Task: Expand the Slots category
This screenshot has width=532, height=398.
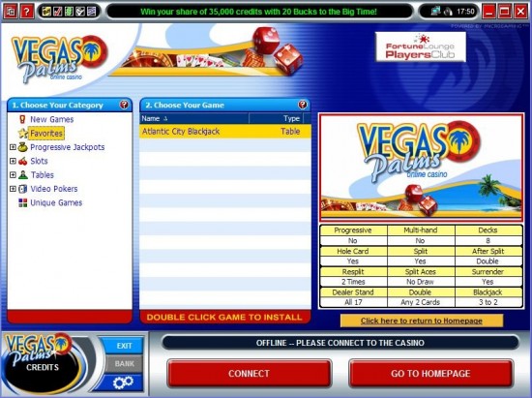Action: click(13, 161)
